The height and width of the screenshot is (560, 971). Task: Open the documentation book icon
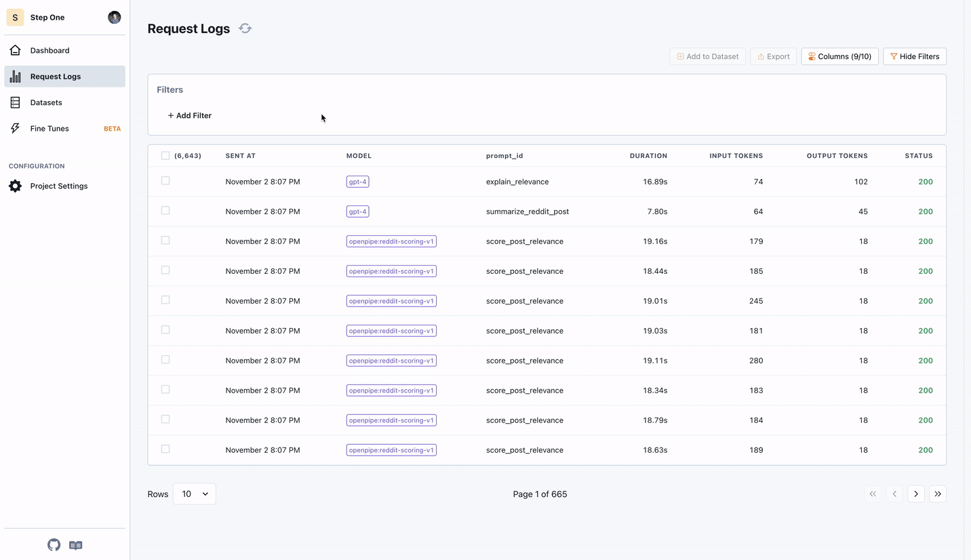click(76, 545)
